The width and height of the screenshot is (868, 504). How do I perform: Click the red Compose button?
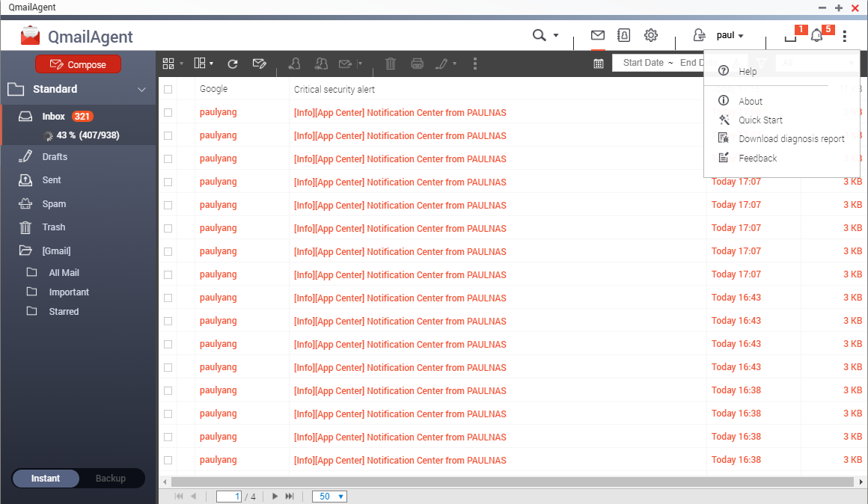click(x=78, y=64)
